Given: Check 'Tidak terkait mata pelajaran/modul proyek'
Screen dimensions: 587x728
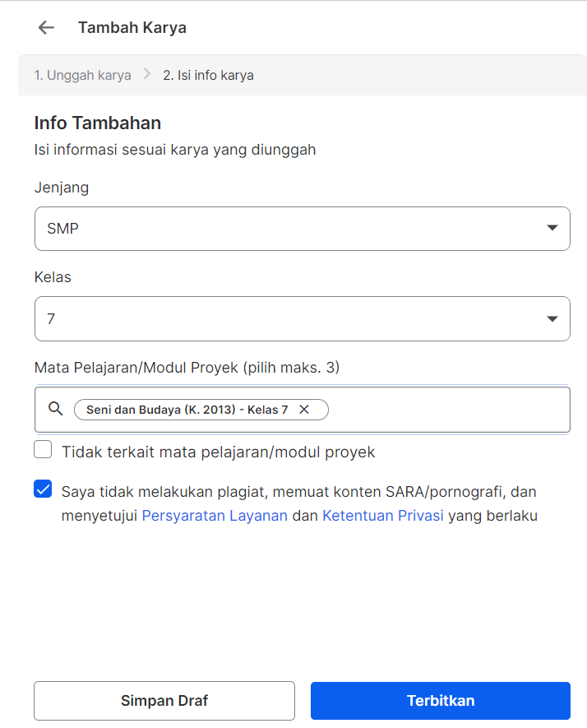Looking at the screenshot, I should (42, 449).
